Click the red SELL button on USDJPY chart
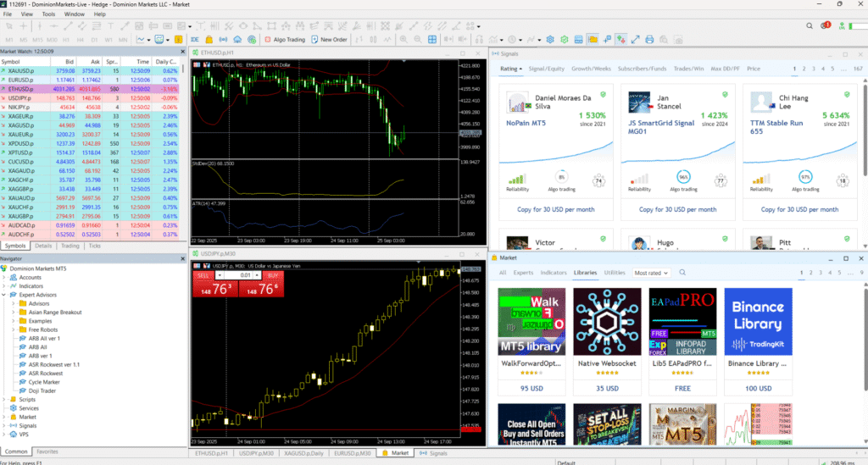Viewport: 868px width, 465px height. tap(203, 275)
